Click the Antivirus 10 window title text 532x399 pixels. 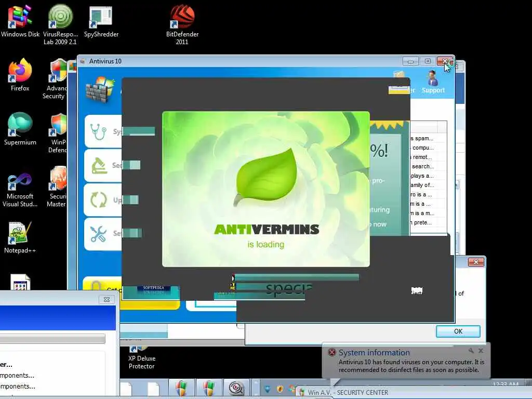pyautogui.click(x=105, y=61)
